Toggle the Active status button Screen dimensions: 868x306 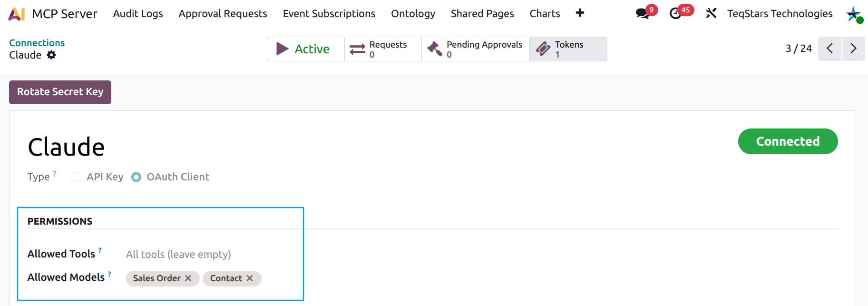(x=306, y=49)
